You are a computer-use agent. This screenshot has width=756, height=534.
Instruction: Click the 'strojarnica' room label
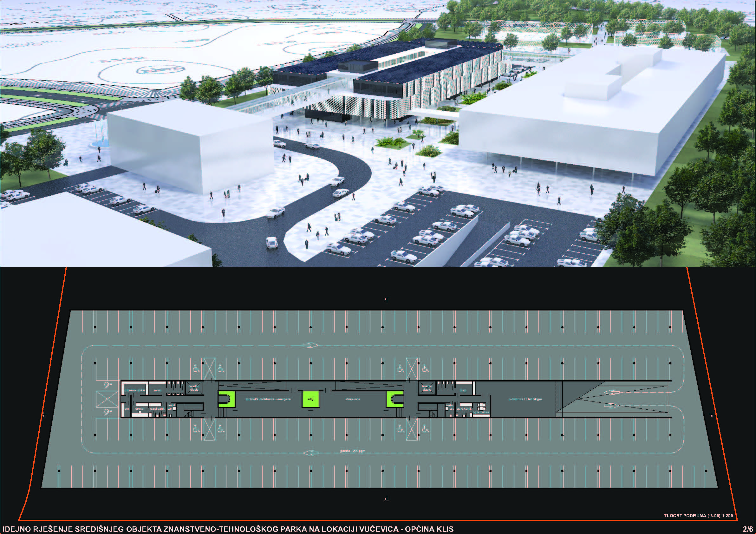(x=353, y=399)
